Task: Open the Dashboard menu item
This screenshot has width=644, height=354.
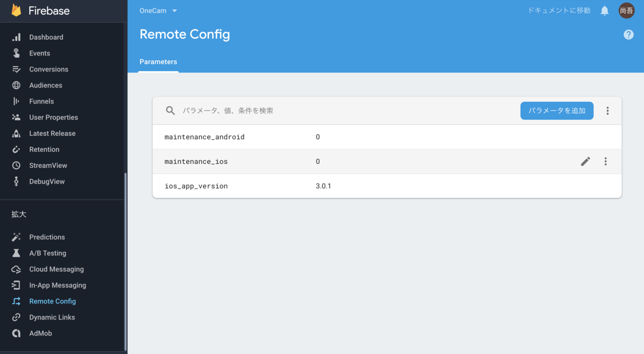Action: click(46, 37)
